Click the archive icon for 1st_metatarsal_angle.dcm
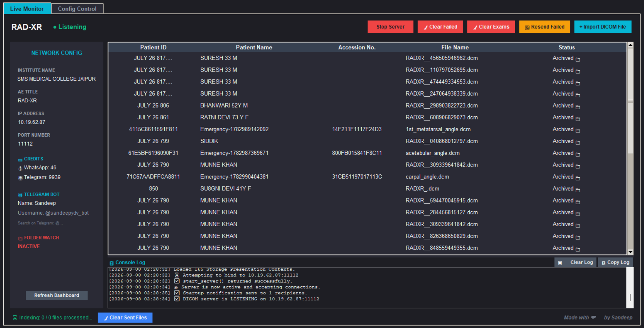The width and height of the screenshot is (644, 328). (578, 131)
